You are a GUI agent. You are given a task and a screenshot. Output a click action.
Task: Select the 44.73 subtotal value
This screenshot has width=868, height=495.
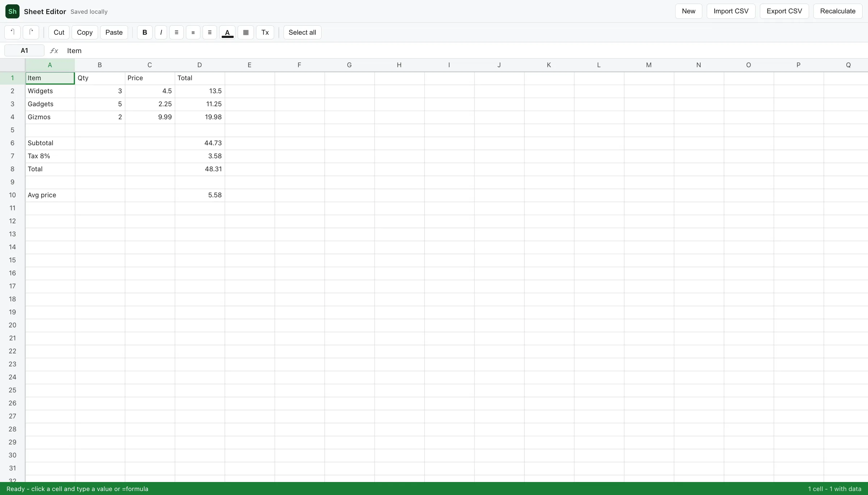(x=200, y=143)
